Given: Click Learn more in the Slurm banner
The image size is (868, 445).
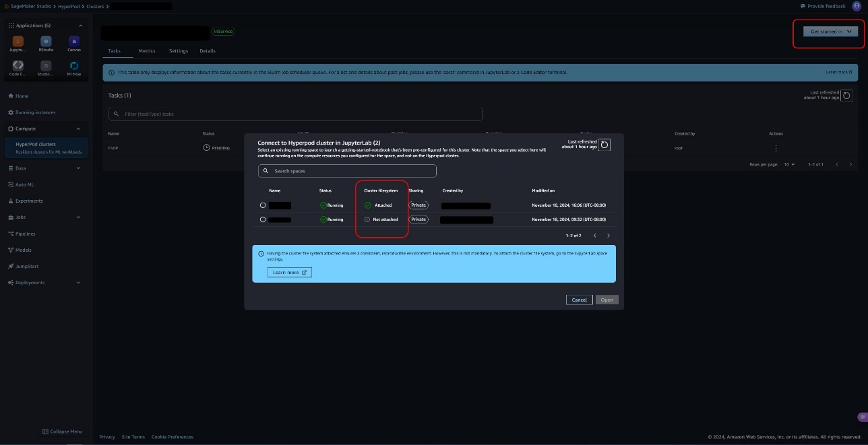Looking at the screenshot, I should [x=839, y=72].
